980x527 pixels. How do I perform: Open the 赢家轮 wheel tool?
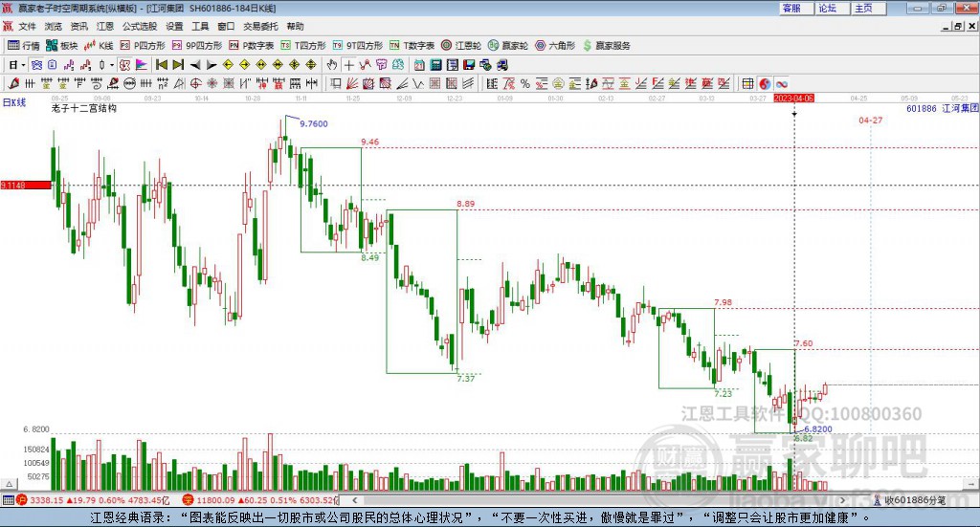[508, 46]
